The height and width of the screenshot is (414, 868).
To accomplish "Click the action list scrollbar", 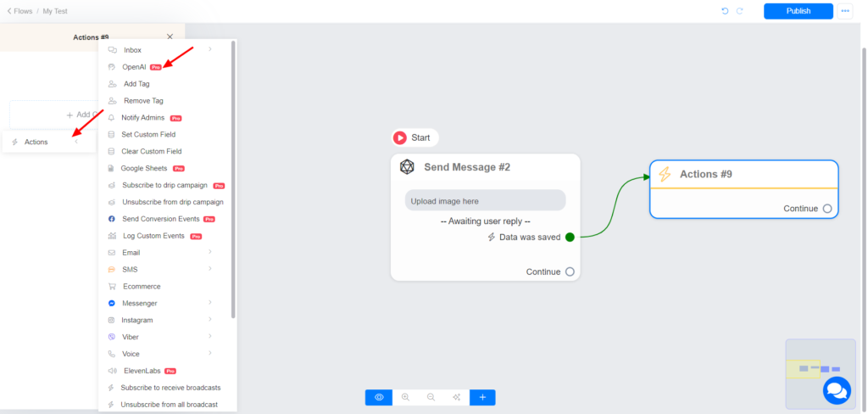I will pos(233,180).
